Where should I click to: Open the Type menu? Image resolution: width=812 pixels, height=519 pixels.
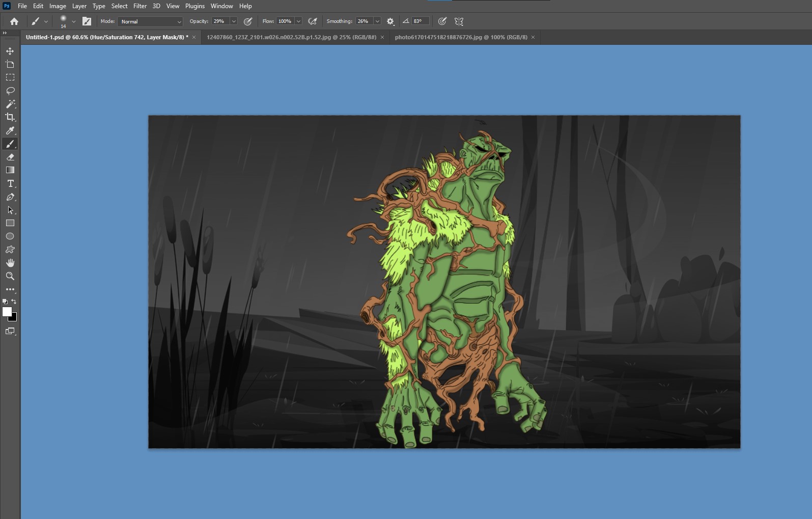click(99, 6)
